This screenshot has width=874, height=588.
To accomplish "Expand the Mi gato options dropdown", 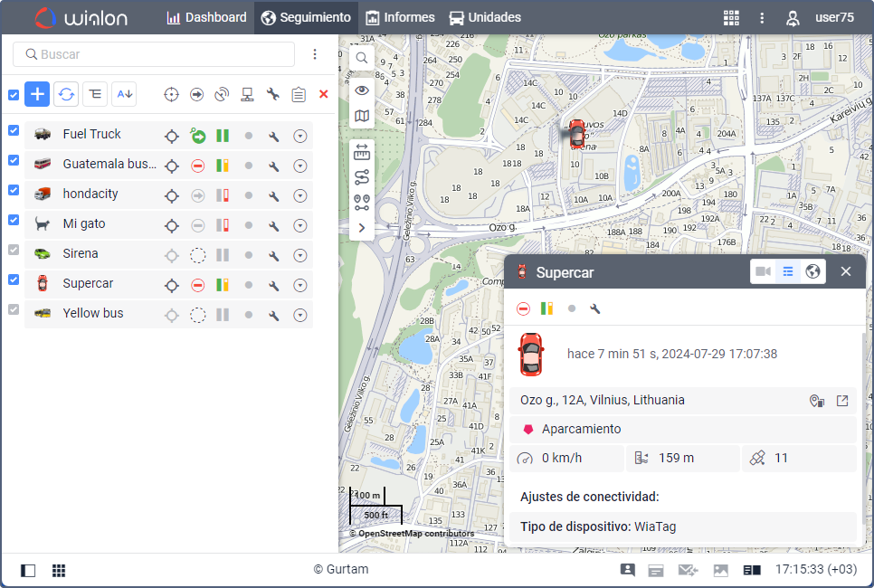I will click(x=300, y=225).
